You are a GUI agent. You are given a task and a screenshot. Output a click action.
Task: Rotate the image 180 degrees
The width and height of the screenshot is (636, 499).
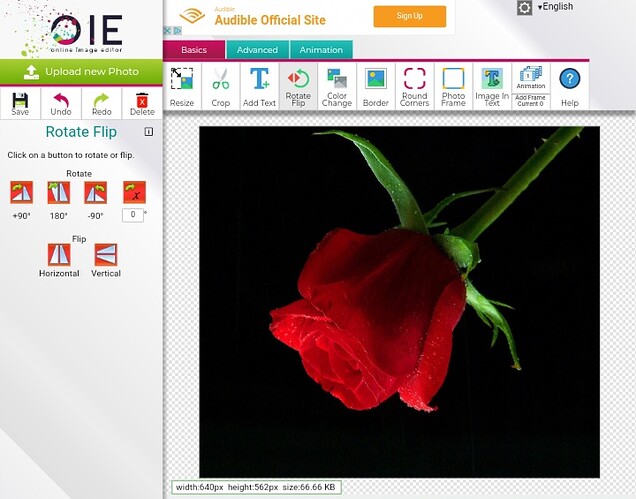click(x=59, y=192)
